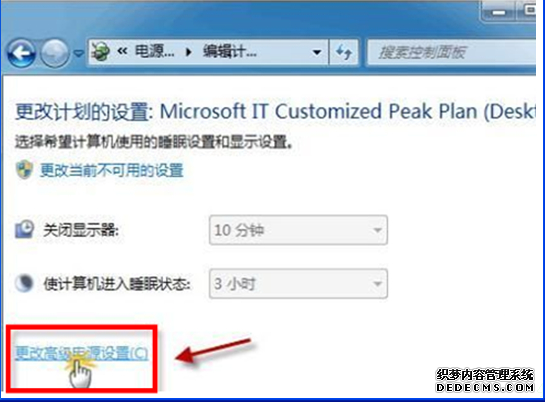The image size is (545, 402).
Task: Go back using the blue arrow button
Action: (x=21, y=53)
